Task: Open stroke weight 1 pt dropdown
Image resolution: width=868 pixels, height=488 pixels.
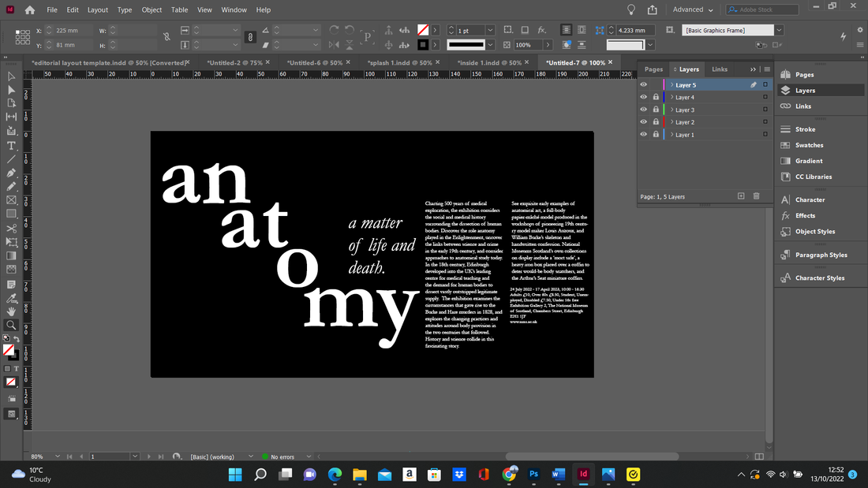Action: [x=490, y=31]
